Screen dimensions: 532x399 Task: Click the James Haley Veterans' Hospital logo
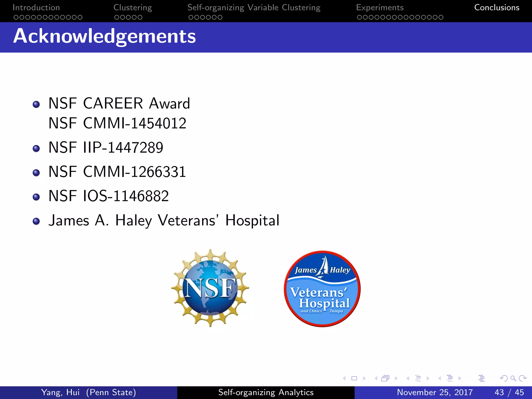(322, 289)
